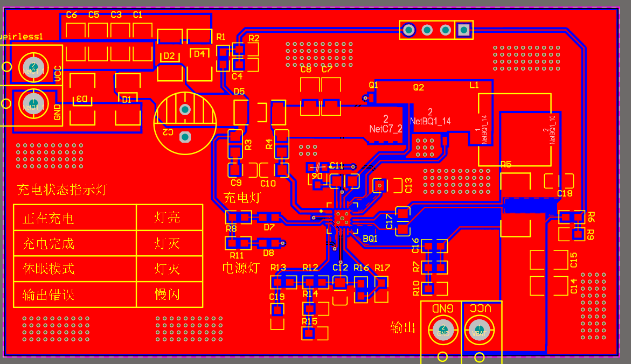Viewport: 631px width, 364px height.
Task: Select the upper pad of capacitor C2
Action: tap(185, 109)
